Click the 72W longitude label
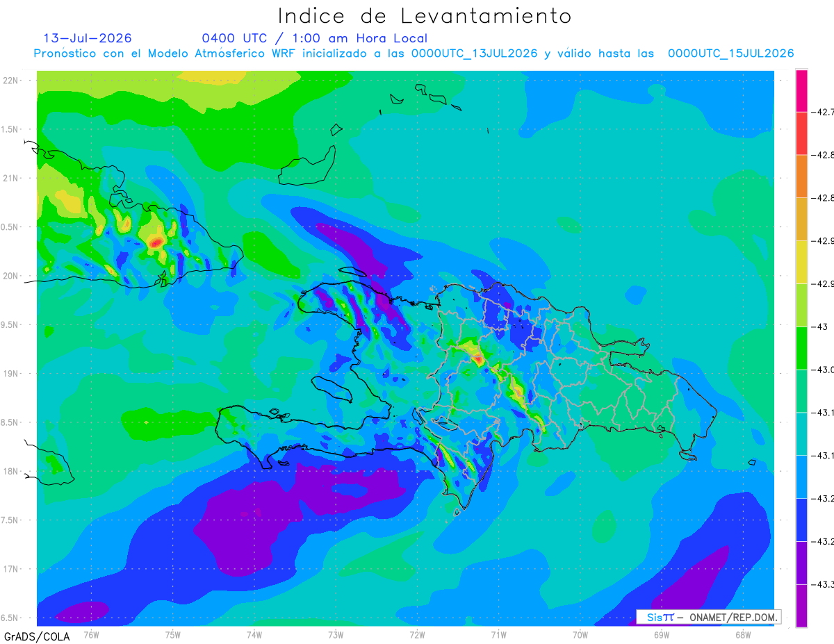The height and width of the screenshot is (644, 834). 417,634
